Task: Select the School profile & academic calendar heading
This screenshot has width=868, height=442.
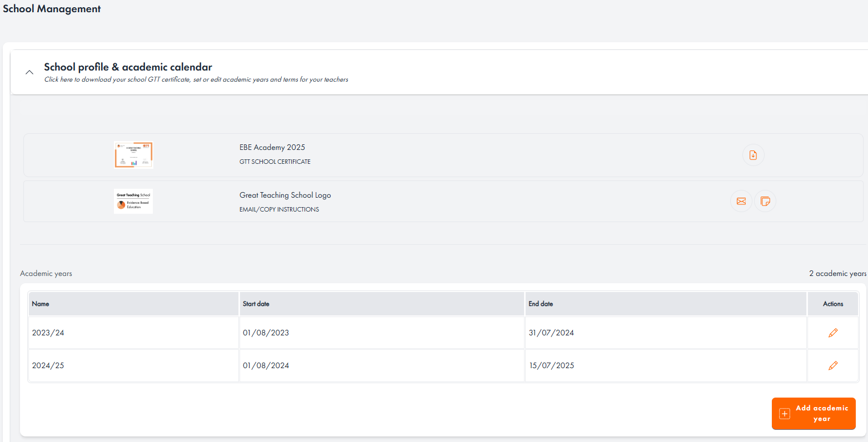Action: [x=128, y=67]
